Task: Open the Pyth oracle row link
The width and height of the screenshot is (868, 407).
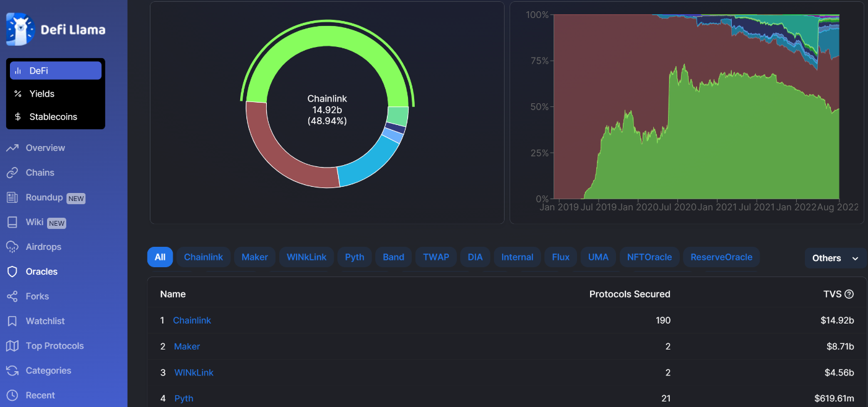Action: 184,398
